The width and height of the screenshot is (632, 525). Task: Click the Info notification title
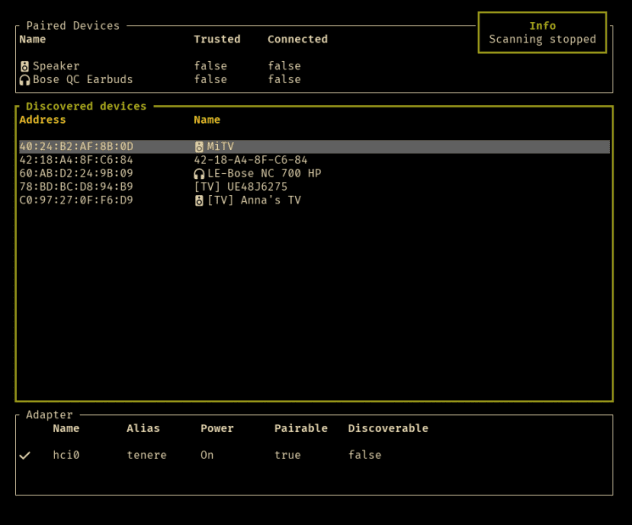(x=543, y=26)
